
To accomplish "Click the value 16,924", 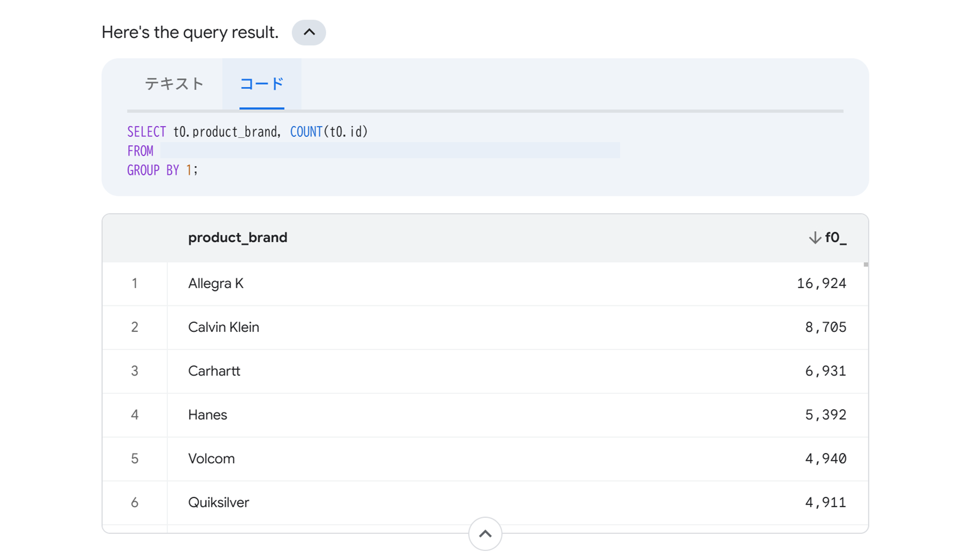I will [x=821, y=283].
